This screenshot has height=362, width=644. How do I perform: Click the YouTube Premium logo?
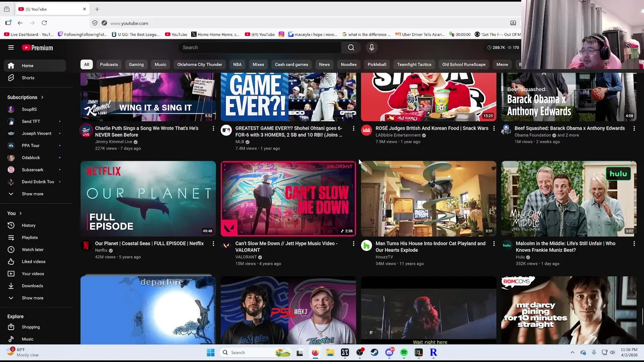click(x=37, y=47)
